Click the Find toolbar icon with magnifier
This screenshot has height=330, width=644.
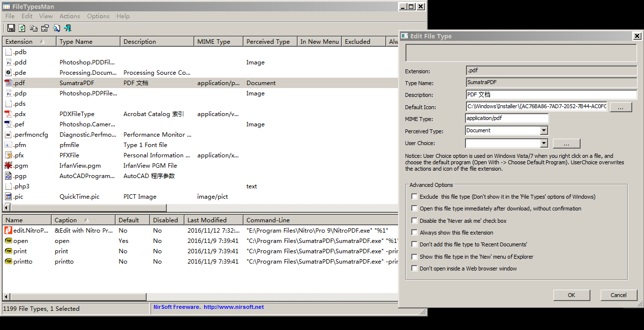click(x=57, y=28)
